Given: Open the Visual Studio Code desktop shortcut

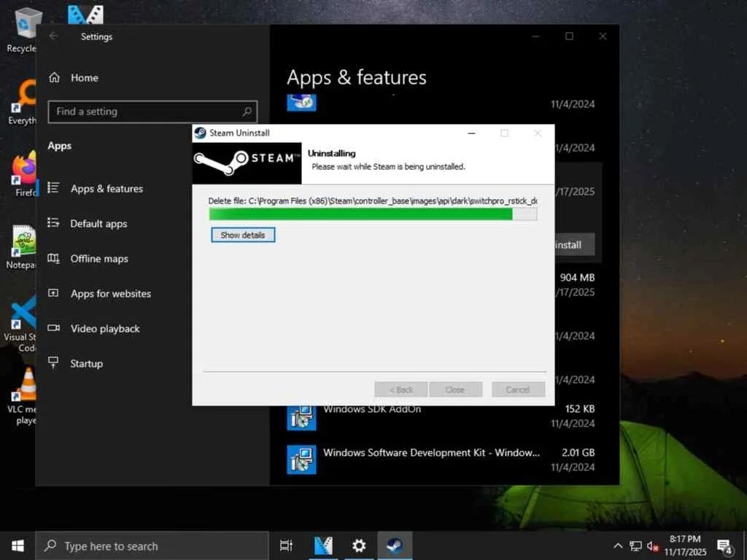Looking at the screenshot, I should 20,324.
